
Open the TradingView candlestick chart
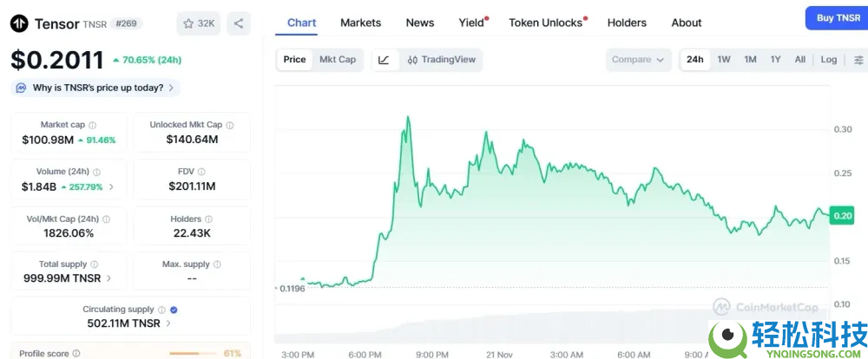pyautogui.click(x=442, y=60)
